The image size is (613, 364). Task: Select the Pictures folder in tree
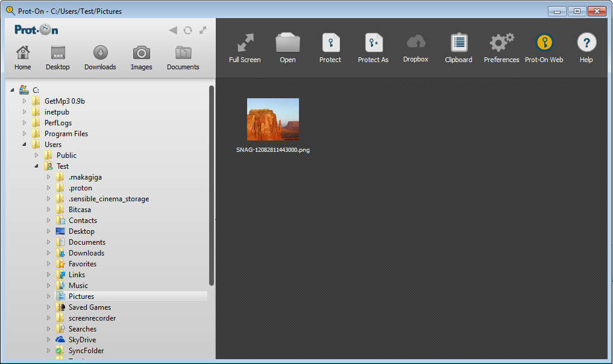click(x=81, y=297)
